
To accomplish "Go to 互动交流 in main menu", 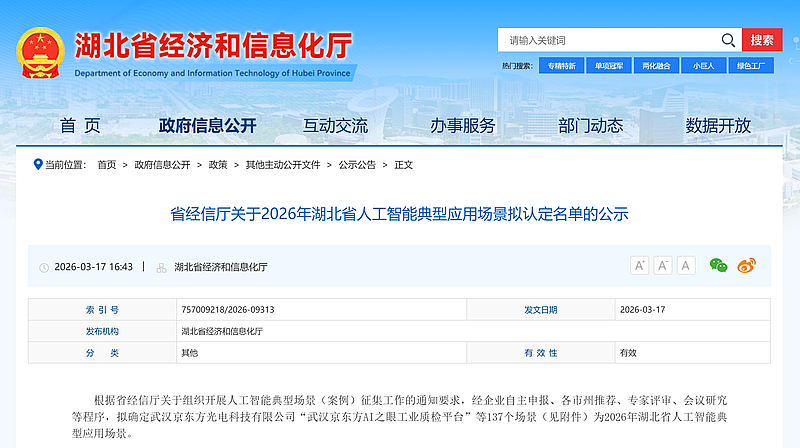I will coord(336,126).
